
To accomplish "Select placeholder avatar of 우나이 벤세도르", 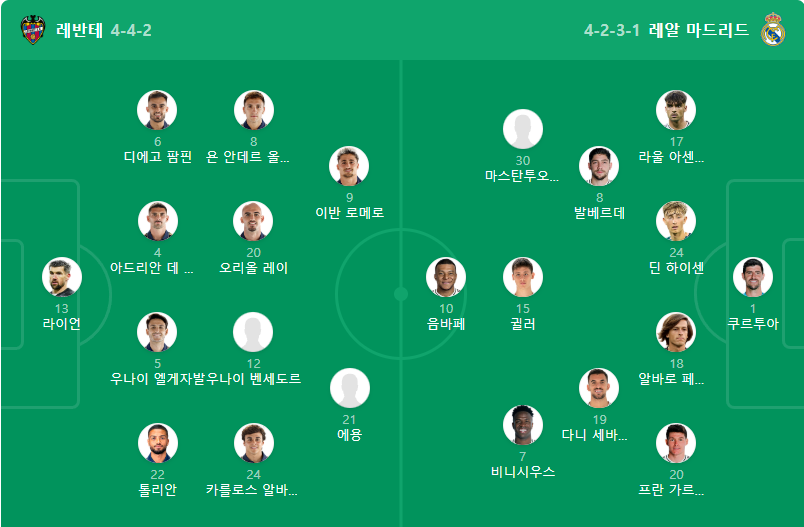I will [253, 332].
